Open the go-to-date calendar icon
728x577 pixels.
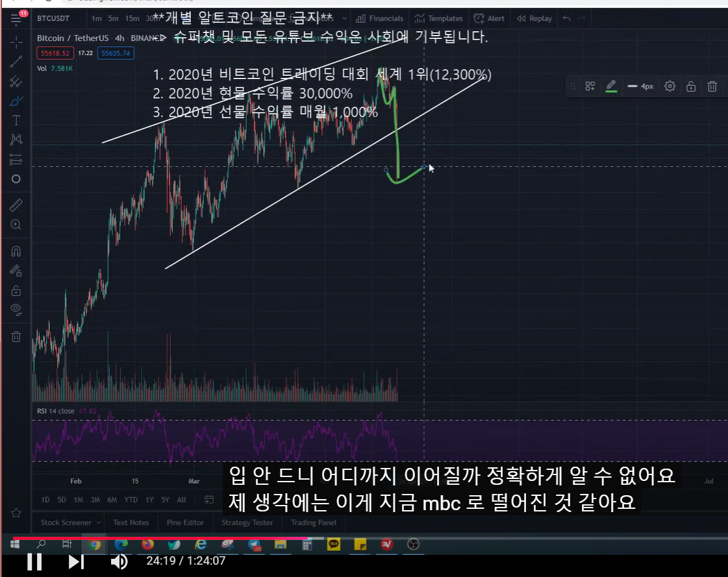click(209, 500)
